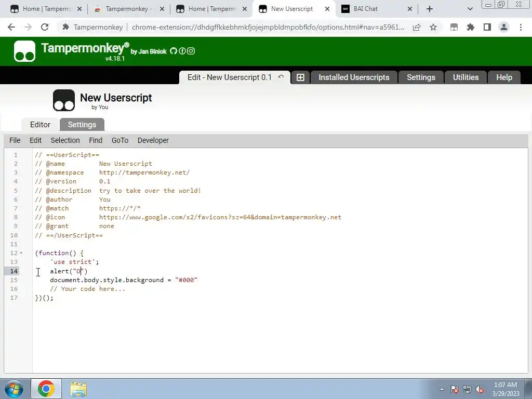Click the @icon favicon URL line
The height and width of the screenshot is (399, 532).
click(188, 217)
